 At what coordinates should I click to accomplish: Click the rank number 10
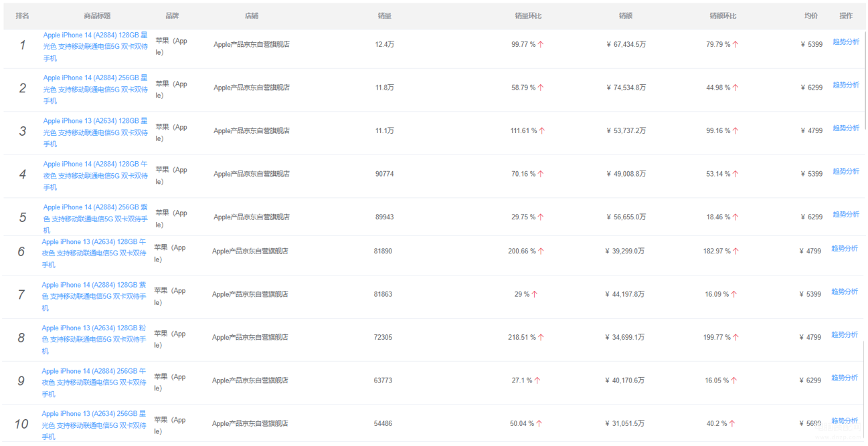pyautogui.click(x=21, y=424)
